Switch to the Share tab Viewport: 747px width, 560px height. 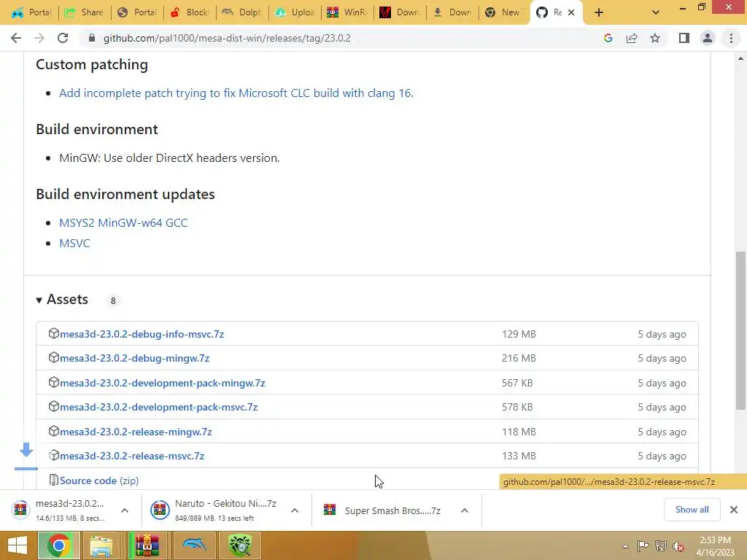point(85,12)
